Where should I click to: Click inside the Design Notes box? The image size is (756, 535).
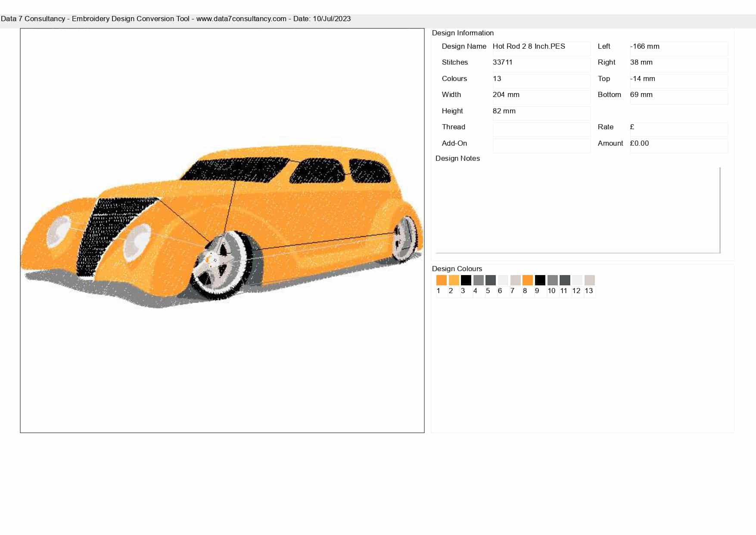(x=578, y=210)
